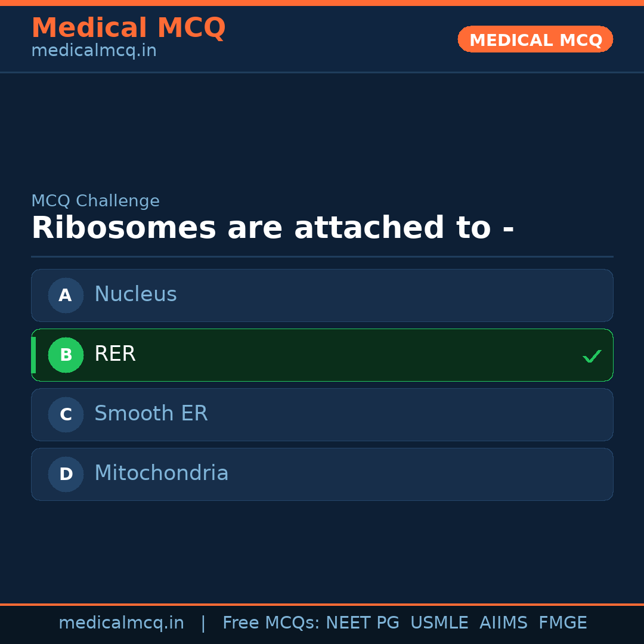
Task: Click the letter D option circle
Action: [66, 474]
